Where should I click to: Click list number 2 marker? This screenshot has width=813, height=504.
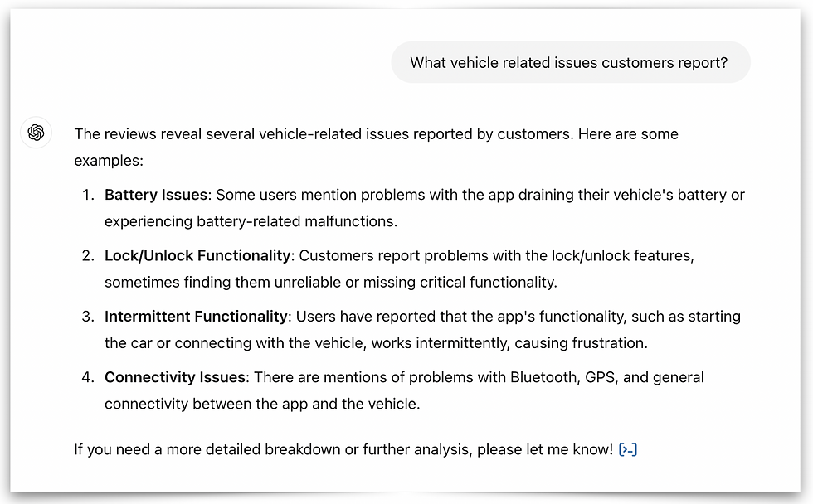(x=88, y=255)
